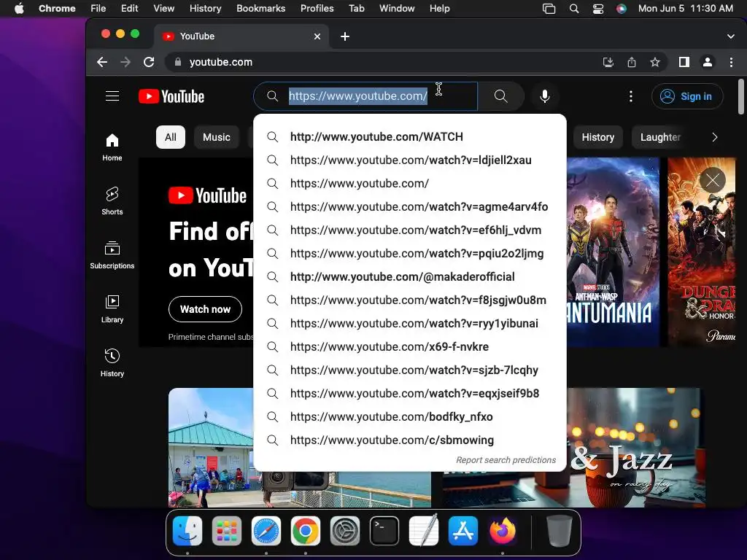This screenshot has height=560, width=747.
Task: Click the Chrome address bar youtube.com
Action: [x=381, y=62]
